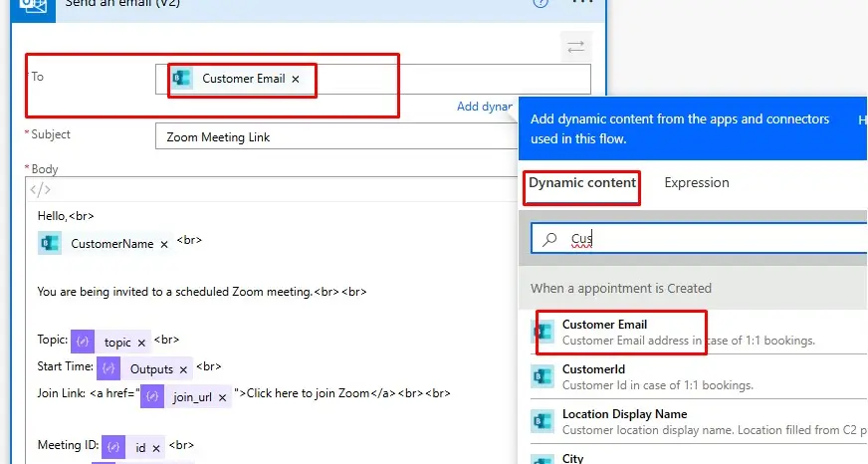Remove the id token from Meeting ID
The width and height of the screenshot is (868, 464).
156,448
